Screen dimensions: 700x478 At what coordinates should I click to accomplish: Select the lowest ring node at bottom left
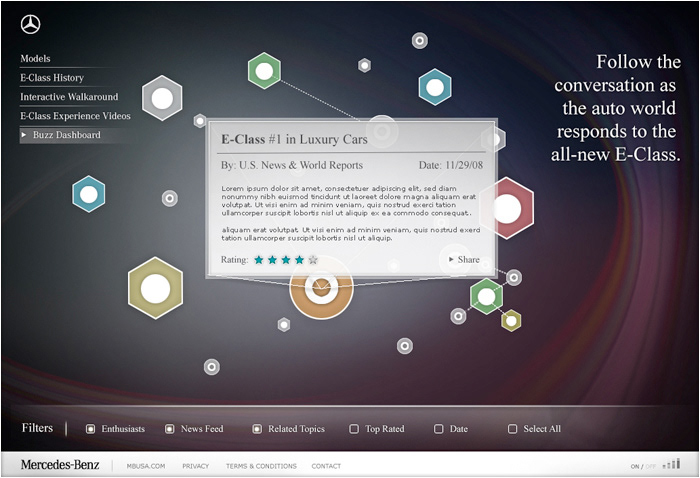tap(212, 367)
